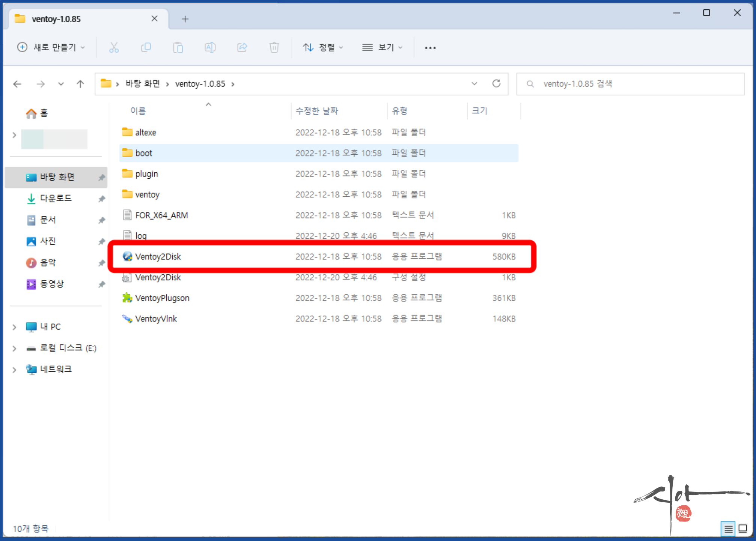Viewport: 756px width, 541px height.
Task: Go up one folder level with the up arrow
Action: point(80,84)
